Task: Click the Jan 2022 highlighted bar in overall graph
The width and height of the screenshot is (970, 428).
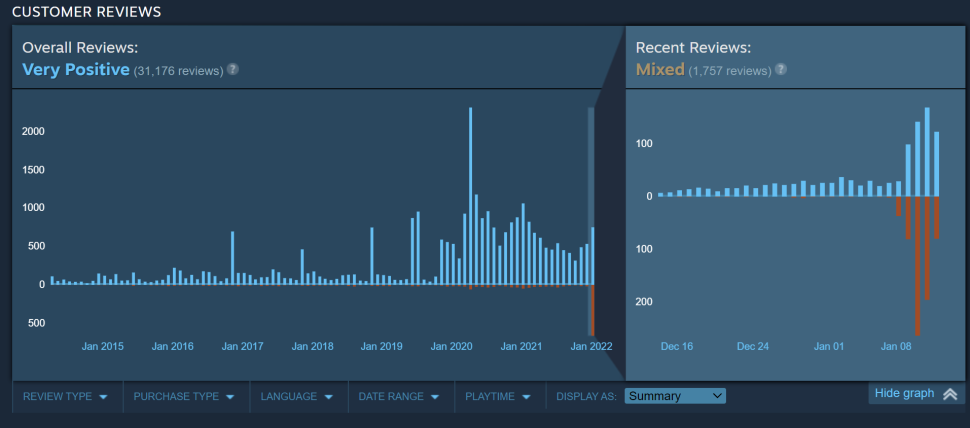Action: tap(592, 220)
